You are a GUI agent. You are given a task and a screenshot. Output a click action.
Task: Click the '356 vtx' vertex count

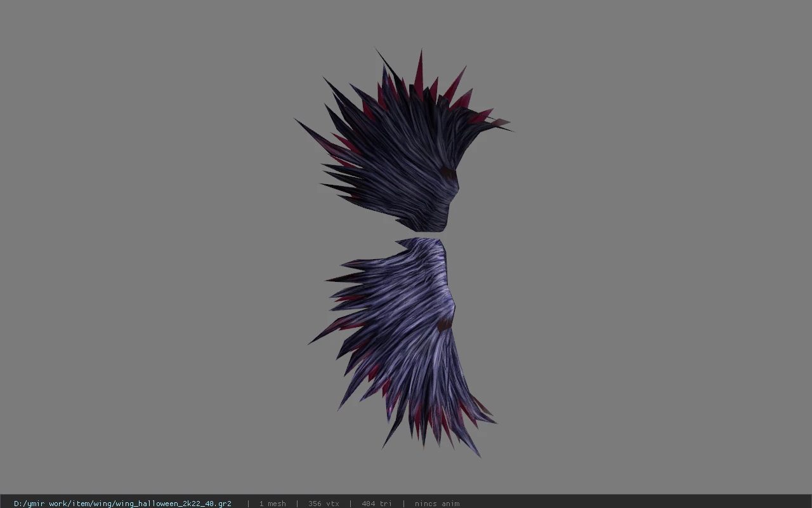[324, 504]
